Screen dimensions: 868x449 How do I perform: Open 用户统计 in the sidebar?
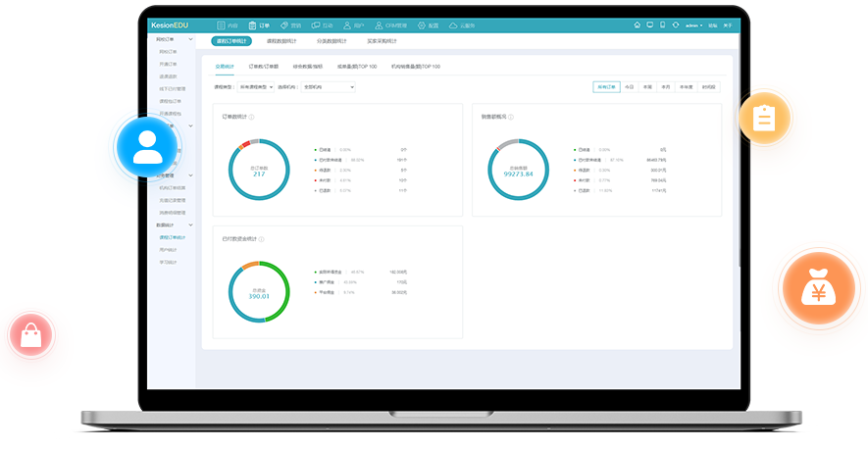168,249
